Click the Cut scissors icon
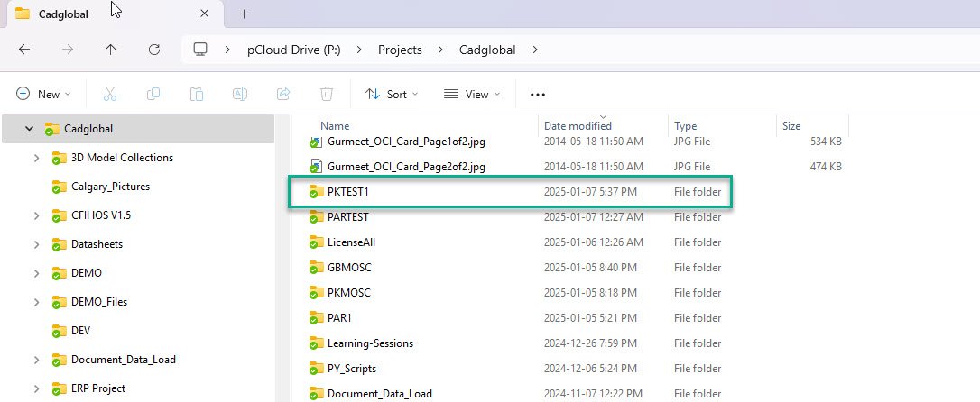The height and width of the screenshot is (402, 980). [109, 94]
